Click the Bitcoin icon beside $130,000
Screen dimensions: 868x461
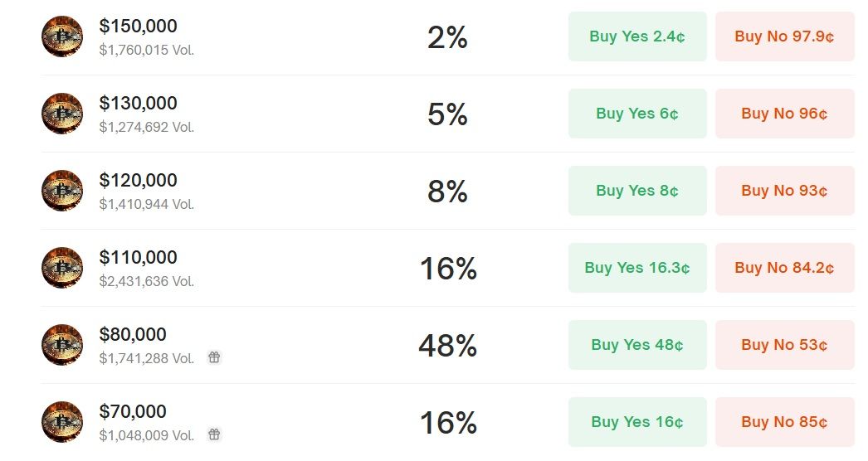62,114
